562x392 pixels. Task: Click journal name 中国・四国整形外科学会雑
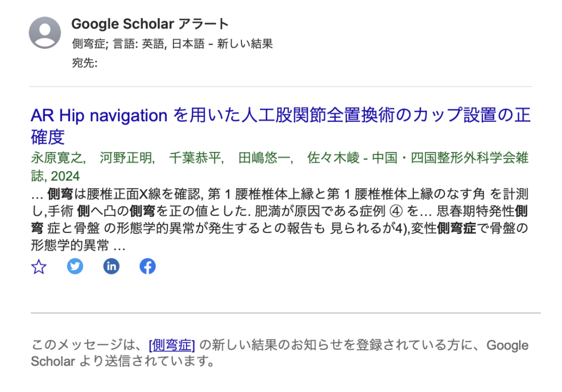pos(450,158)
